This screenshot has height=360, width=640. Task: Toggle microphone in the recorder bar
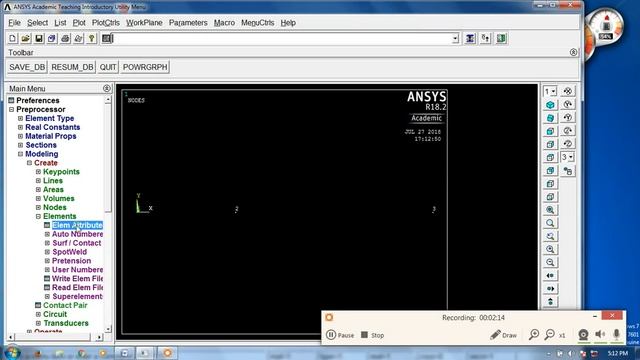click(616, 335)
